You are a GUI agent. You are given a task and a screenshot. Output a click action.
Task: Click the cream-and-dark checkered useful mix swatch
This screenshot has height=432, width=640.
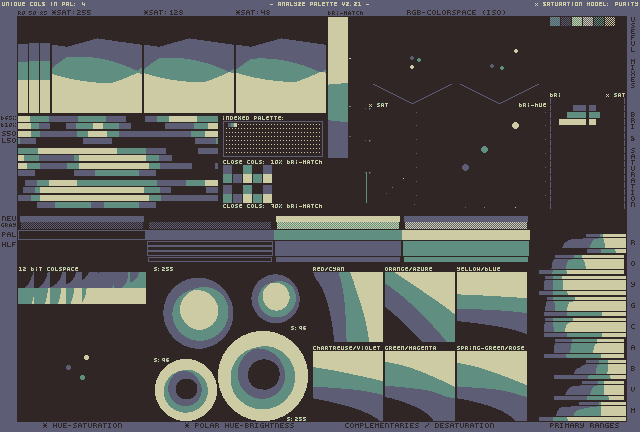point(610,21)
